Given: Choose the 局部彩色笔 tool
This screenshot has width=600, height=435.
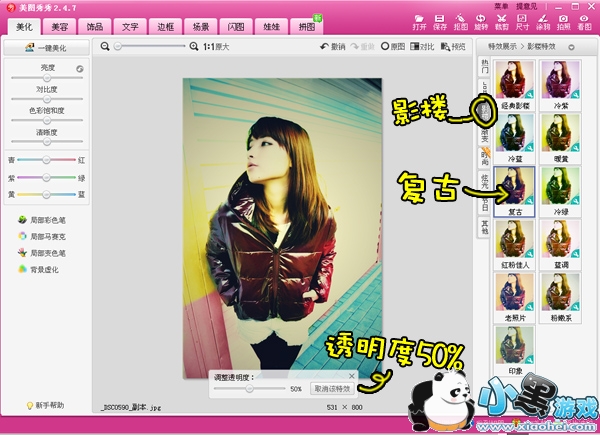Looking at the screenshot, I should (42, 220).
